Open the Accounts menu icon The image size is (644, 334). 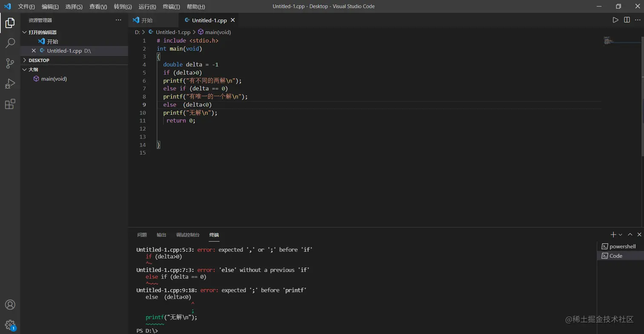click(10, 305)
